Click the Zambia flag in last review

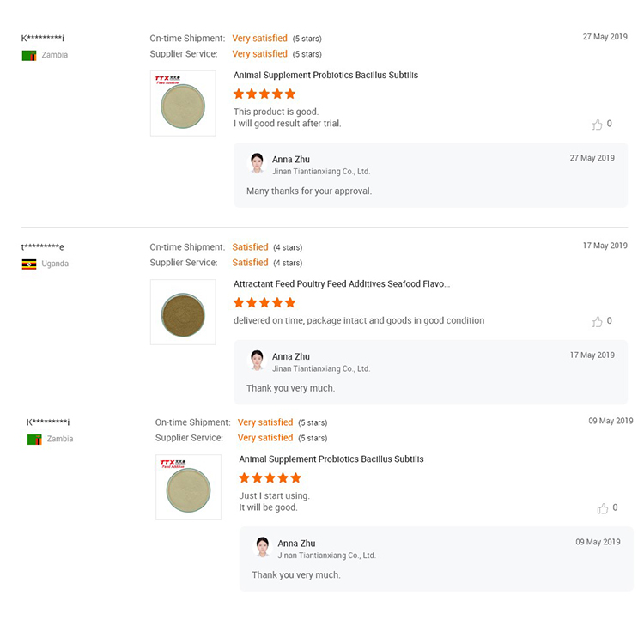coord(34,439)
